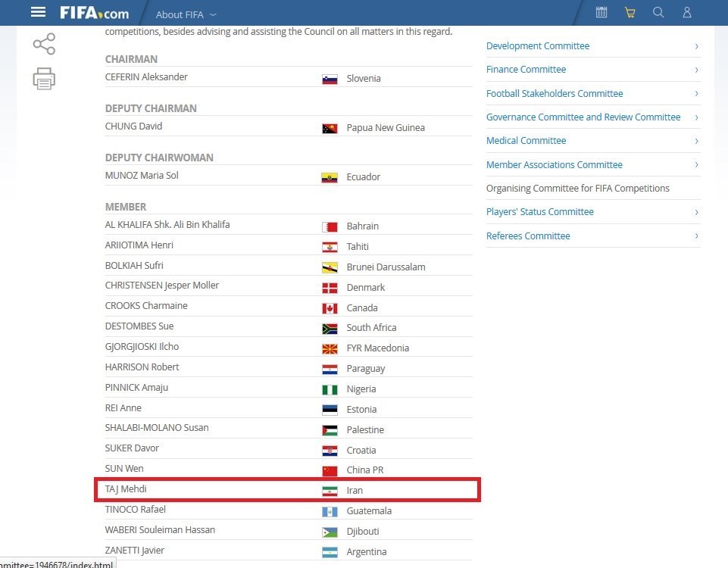The height and width of the screenshot is (568, 728).
Task: Expand the About FIFA dropdown
Action: pyautogui.click(x=186, y=14)
